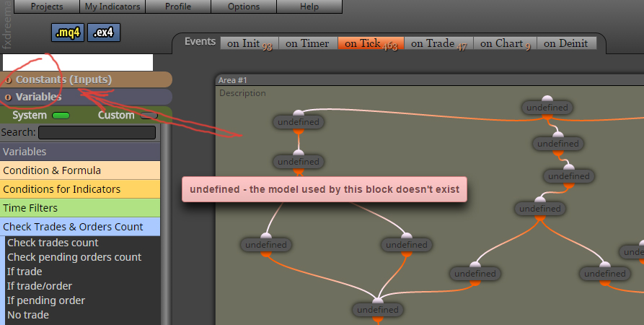The width and height of the screenshot is (644, 325).
Task: Expand the Constants (Inputs) panel
Action: click(x=86, y=79)
